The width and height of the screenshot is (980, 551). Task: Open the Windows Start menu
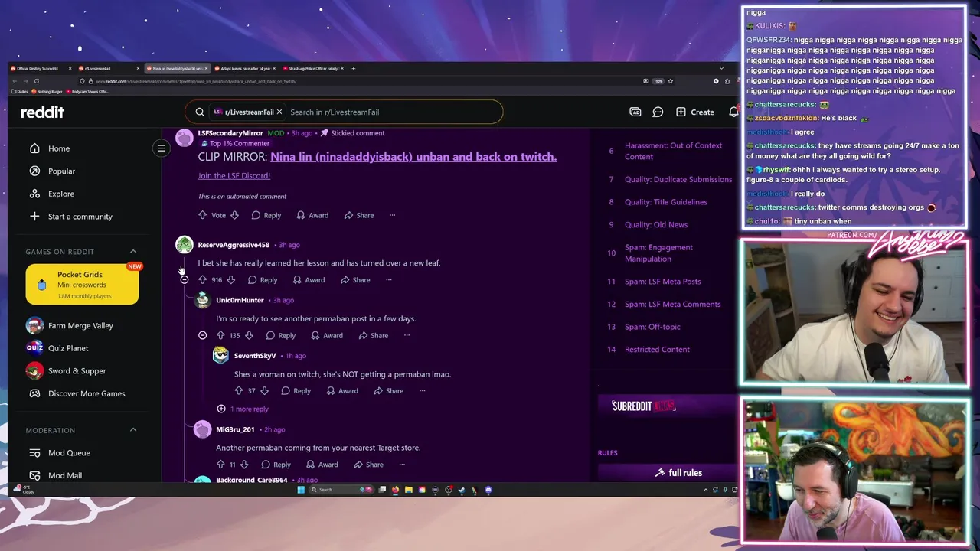point(301,490)
